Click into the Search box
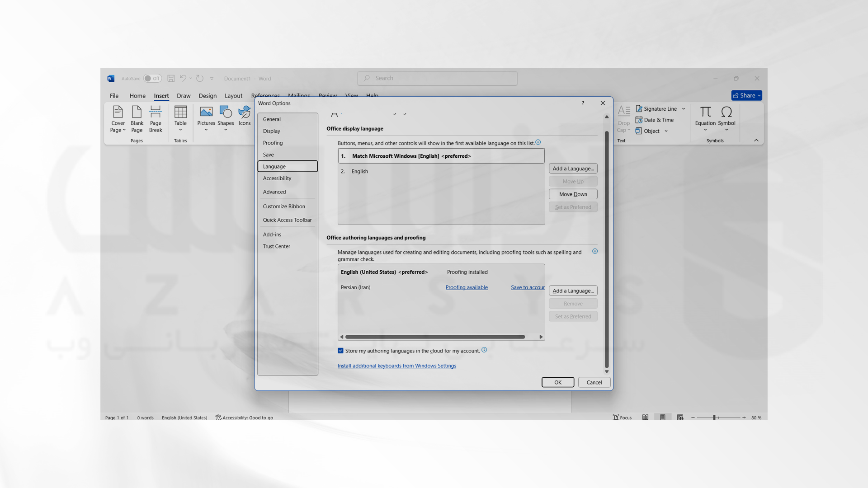 [x=437, y=78]
